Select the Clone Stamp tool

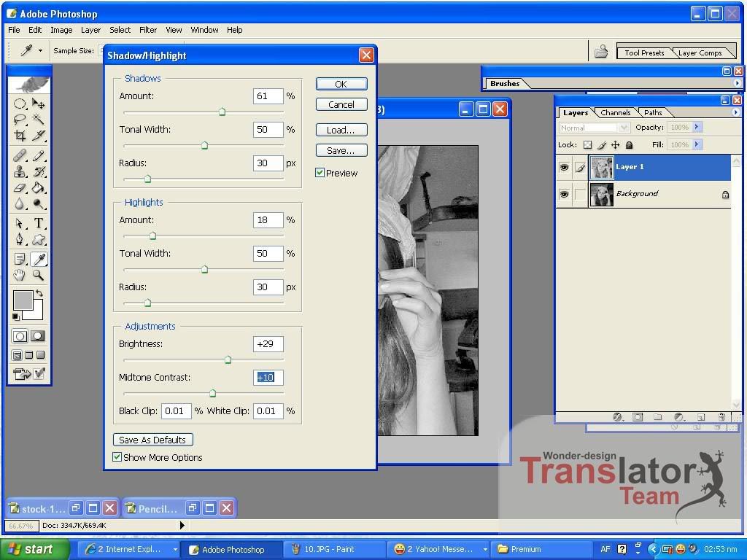20,171
